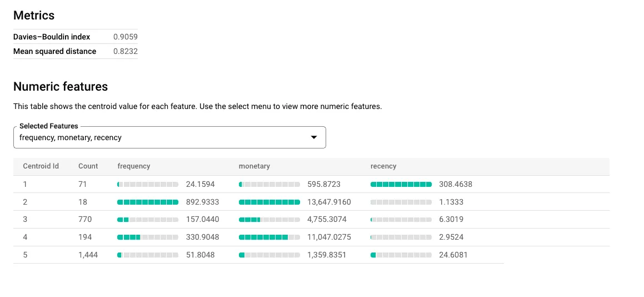Screen dimensions: 644x297
Task: Click the recency value 308.4638
Action: click(455, 184)
